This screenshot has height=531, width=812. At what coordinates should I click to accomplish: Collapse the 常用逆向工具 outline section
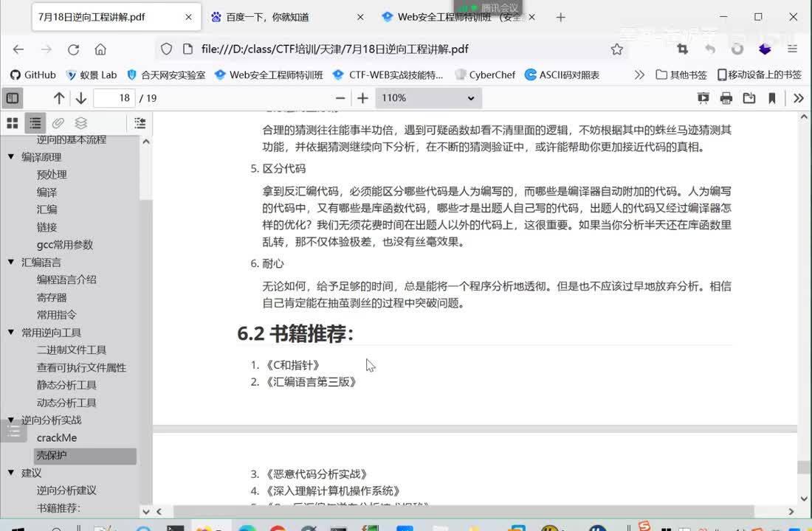click(11, 332)
